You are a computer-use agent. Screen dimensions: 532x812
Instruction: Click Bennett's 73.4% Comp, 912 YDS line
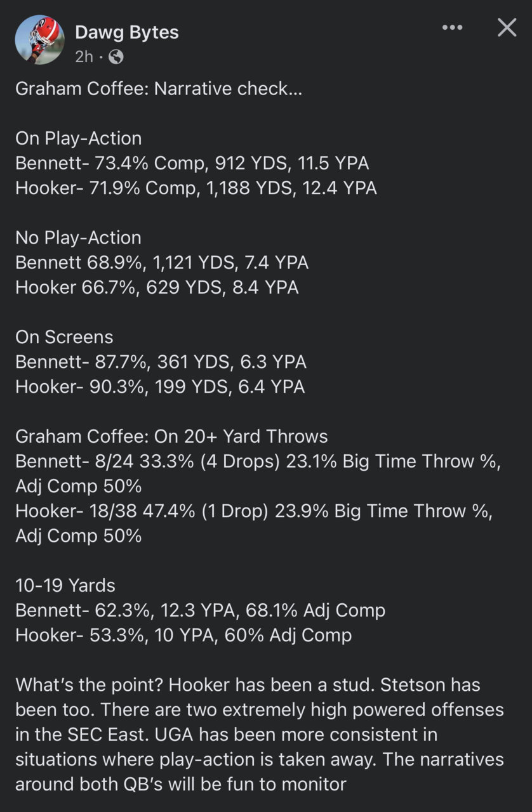point(192,163)
